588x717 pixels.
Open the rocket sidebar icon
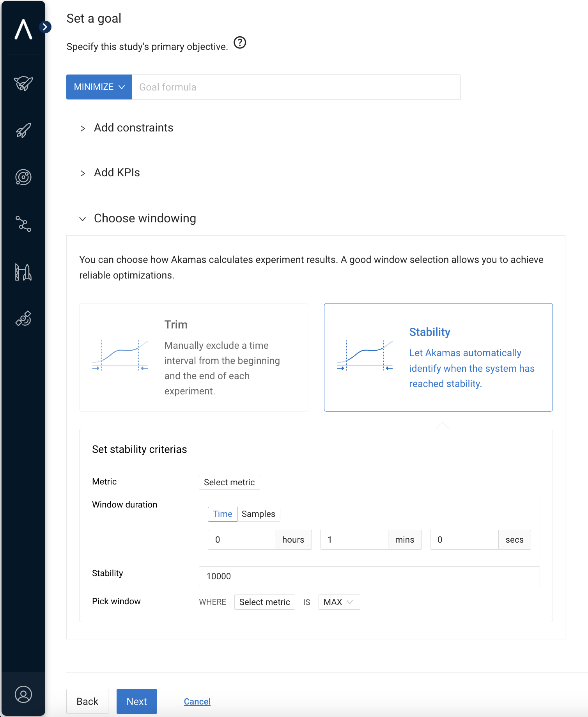click(23, 130)
